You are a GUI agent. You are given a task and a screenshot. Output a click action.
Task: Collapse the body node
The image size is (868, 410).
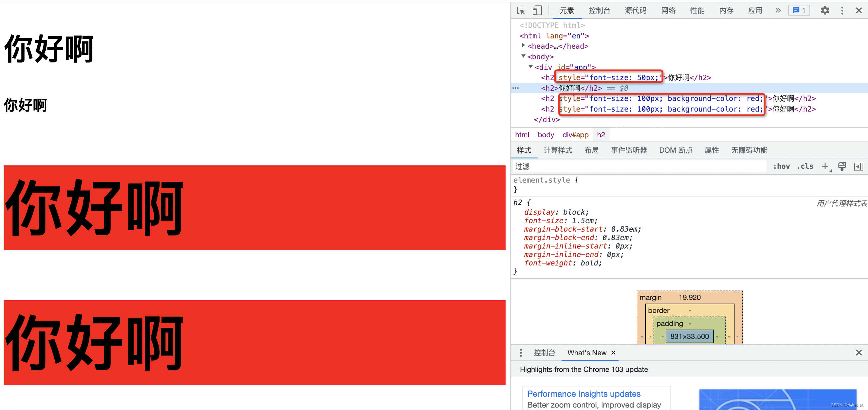click(523, 56)
